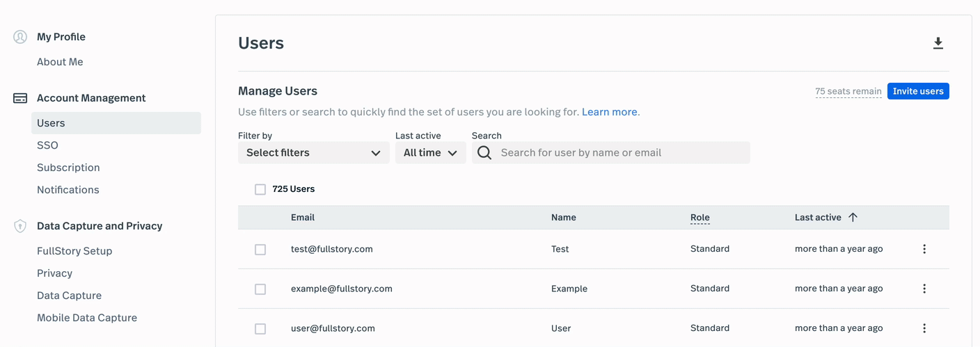The image size is (980, 347).
Task: Open the All time last active dropdown
Action: tap(430, 153)
